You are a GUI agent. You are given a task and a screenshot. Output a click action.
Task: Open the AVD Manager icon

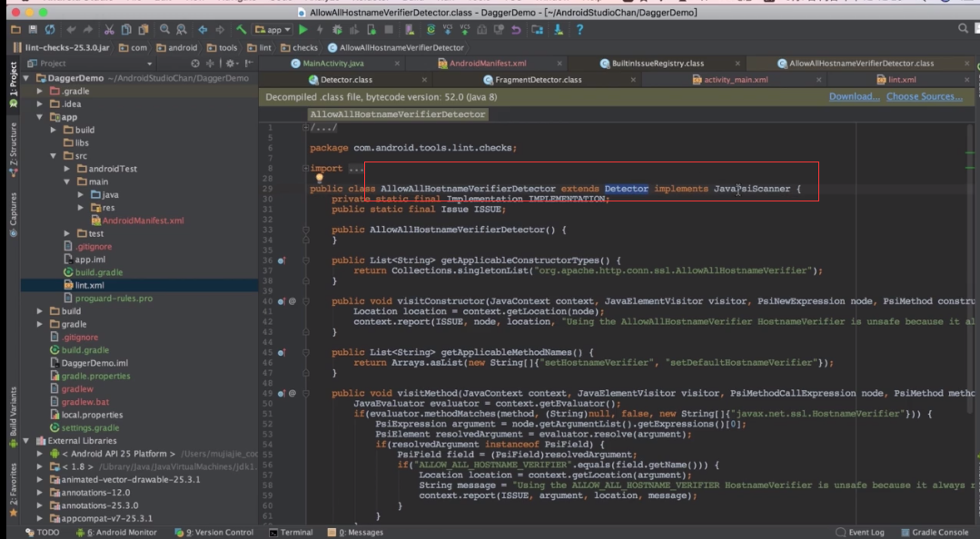click(x=410, y=29)
